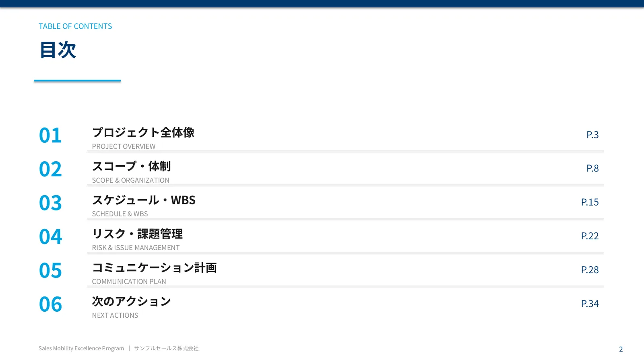Select the コミュニケーション計画 entry
Viewport: 644px width, 362px height.
(x=154, y=267)
